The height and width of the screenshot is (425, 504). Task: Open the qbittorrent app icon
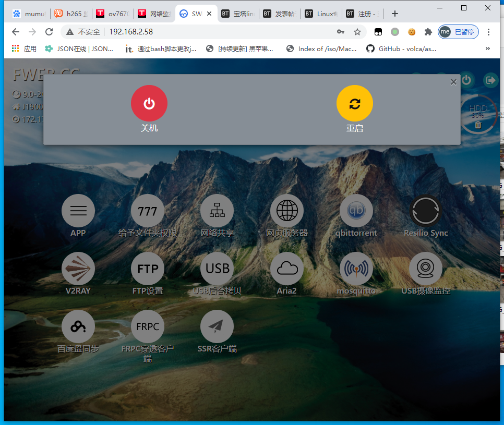coord(356,211)
